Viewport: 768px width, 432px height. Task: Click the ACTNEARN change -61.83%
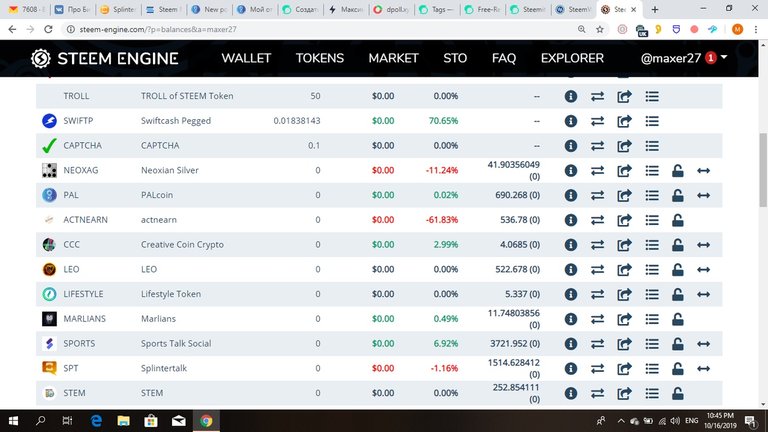tap(442, 220)
